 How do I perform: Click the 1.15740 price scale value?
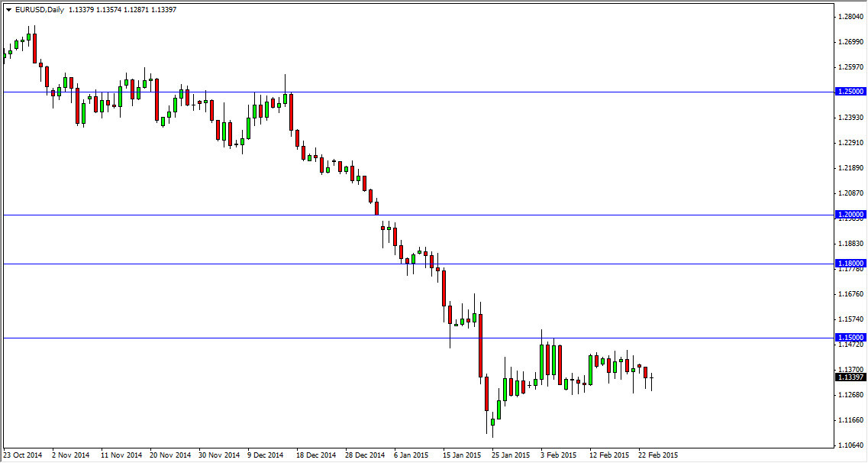pyautogui.click(x=851, y=319)
